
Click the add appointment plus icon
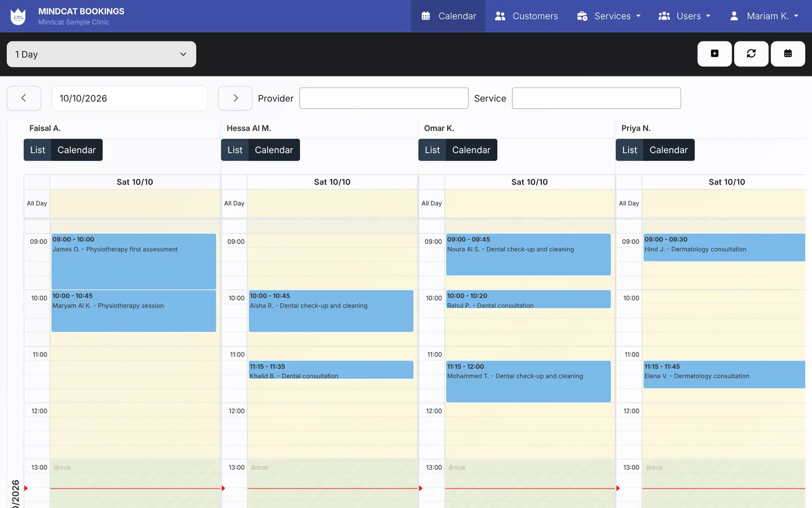coord(714,54)
